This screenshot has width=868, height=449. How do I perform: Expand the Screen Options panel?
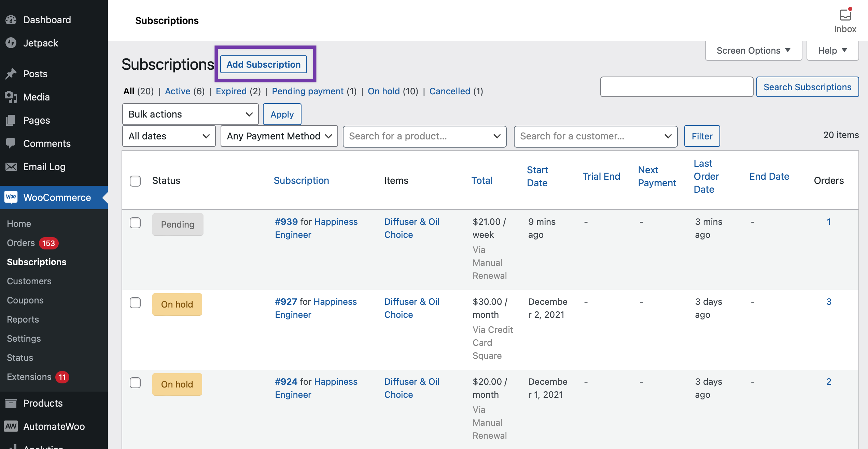(753, 50)
